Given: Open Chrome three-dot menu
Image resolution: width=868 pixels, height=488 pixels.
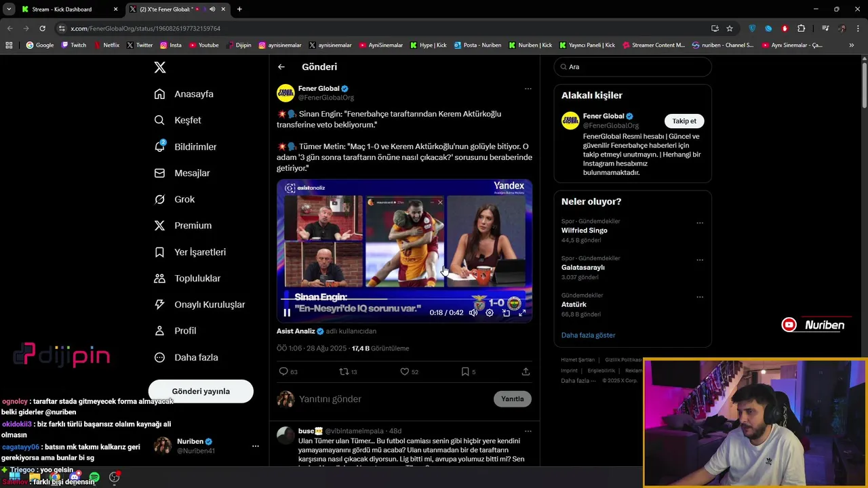Looking at the screenshot, I should [x=859, y=28].
